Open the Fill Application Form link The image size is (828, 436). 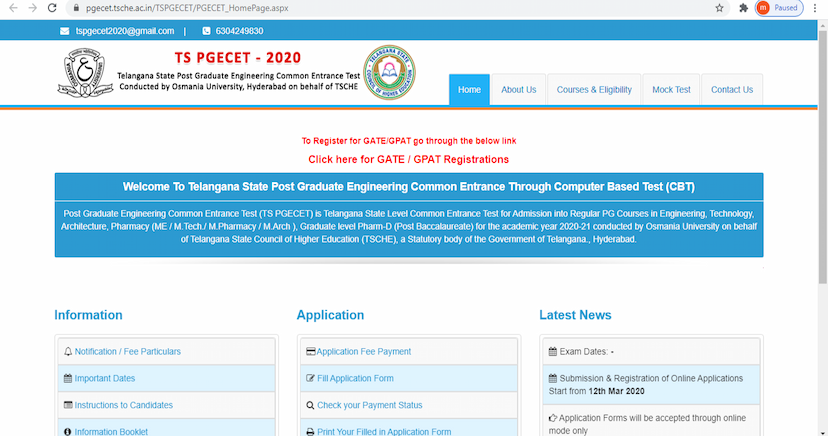tap(355, 378)
